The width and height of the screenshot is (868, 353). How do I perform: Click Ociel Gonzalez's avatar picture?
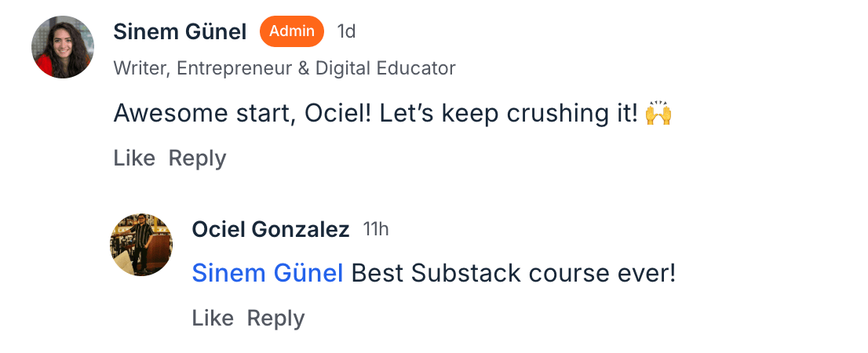click(141, 245)
